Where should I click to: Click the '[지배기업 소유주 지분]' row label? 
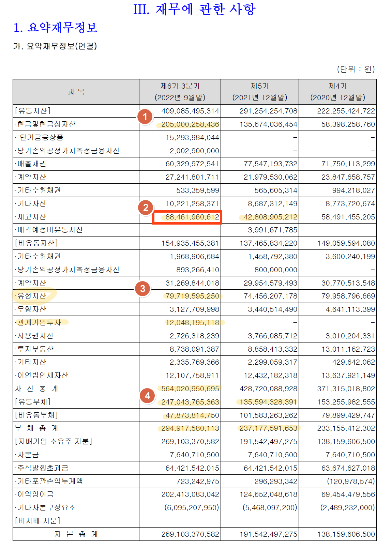(54, 441)
